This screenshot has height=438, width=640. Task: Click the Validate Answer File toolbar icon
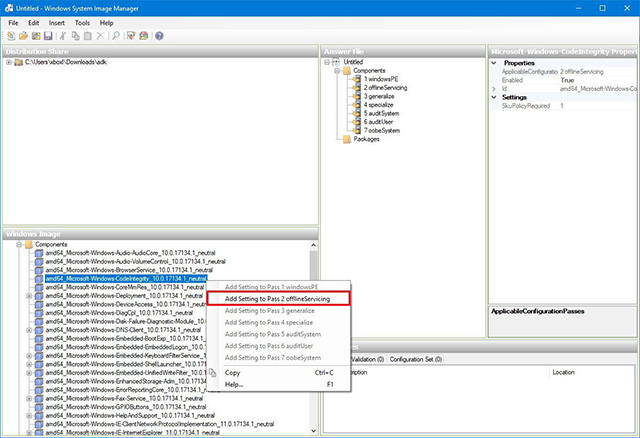coord(131,36)
